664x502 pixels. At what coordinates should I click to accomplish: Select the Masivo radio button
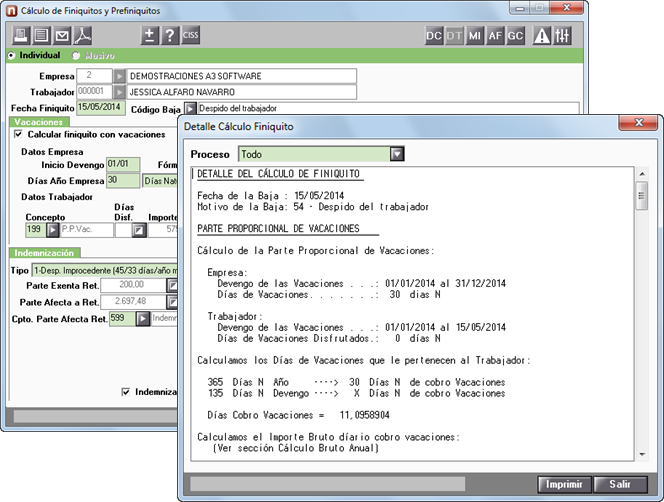[76, 55]
